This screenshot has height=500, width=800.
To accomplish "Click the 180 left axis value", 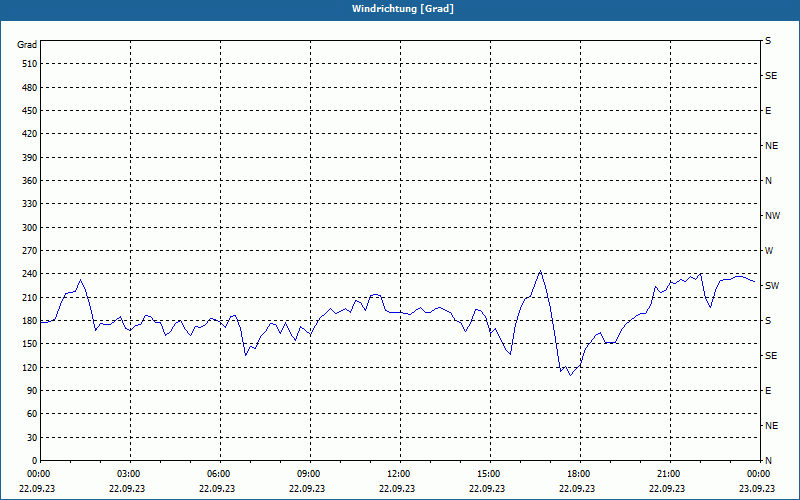I will 30,321.
